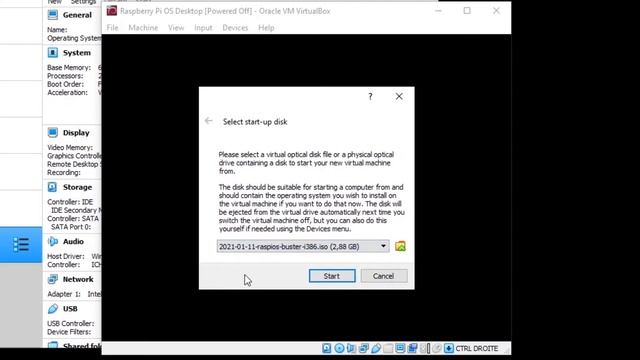This screenshot has height=360, width=640.
Task: Click the Recording label under Display
Action: [x=64, y=172]
